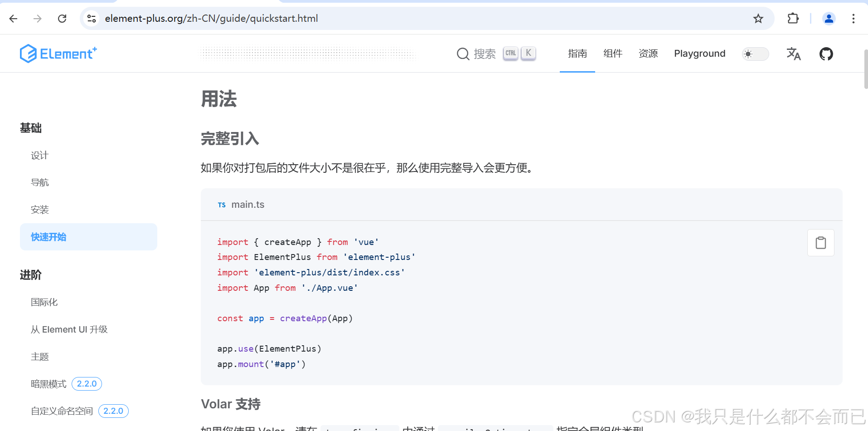This screenshot has height=431, width=868.
Task: Open browser extensions menu
Action: (x=793, y=19)
